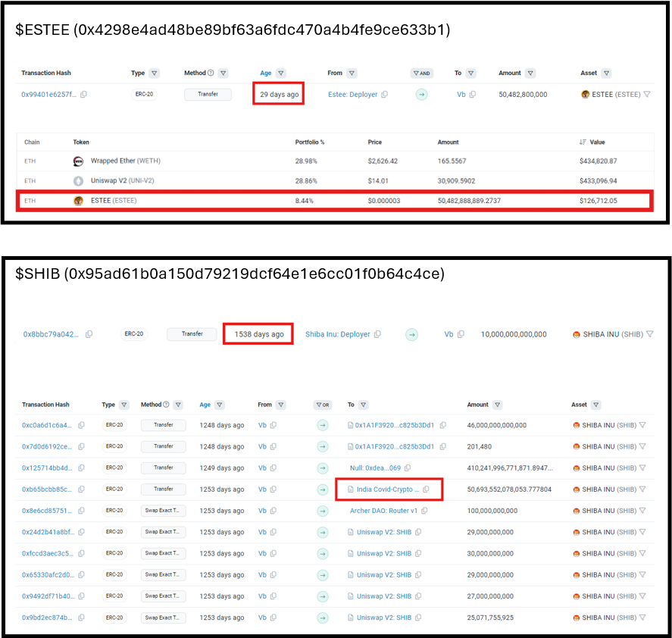Click arrow icon in ESTEE transfer row
The height and width of the screenshot is (638, 672).
point(422,94)
